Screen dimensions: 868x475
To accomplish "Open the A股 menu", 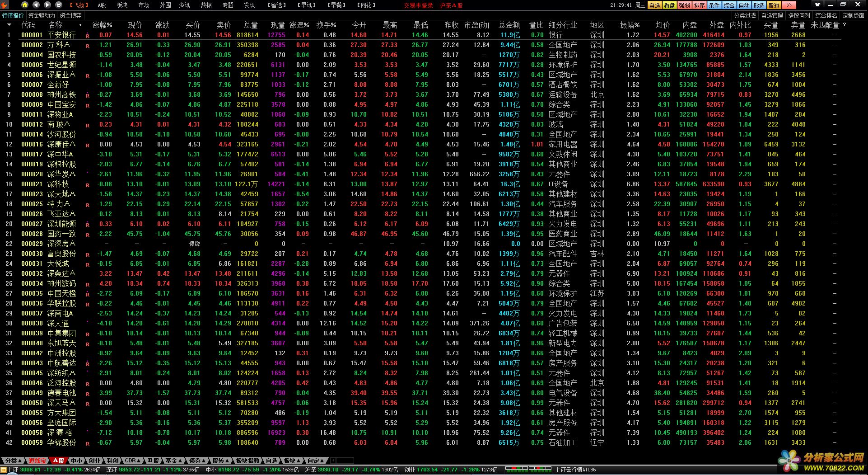I will point(102,5).
